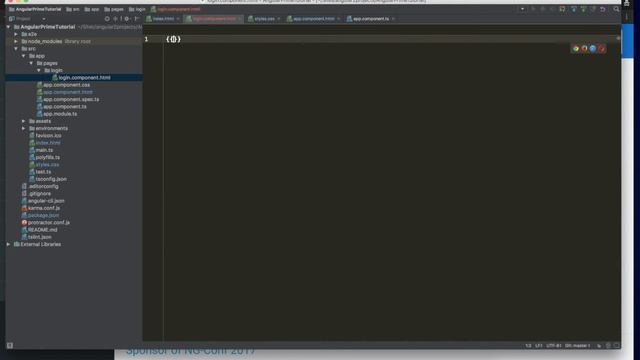The width and height of the screenshot is (640, 360).
Task: Collapse the AngularPrimeTutorial root node
Action: (x=9, y=27)
